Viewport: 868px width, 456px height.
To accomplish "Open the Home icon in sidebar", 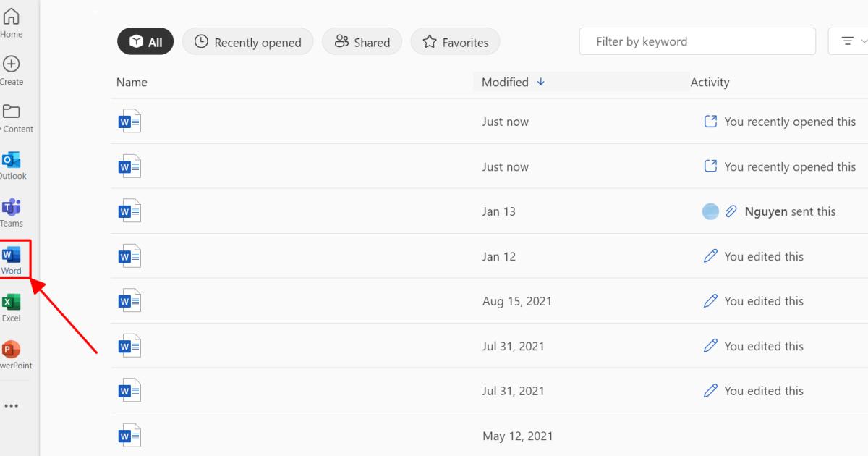I will [12, 17].
